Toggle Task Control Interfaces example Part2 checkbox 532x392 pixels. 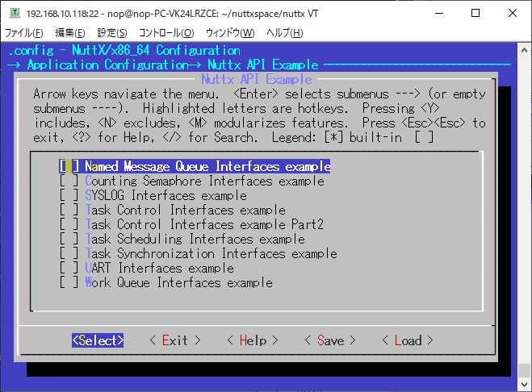click(69, 224)
